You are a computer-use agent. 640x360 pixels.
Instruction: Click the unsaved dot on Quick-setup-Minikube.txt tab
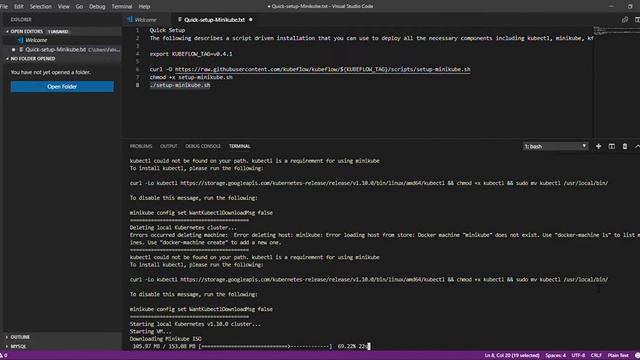pos(251,20)
